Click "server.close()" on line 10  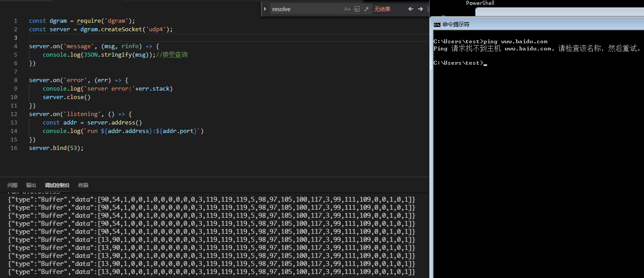point(66,97)
